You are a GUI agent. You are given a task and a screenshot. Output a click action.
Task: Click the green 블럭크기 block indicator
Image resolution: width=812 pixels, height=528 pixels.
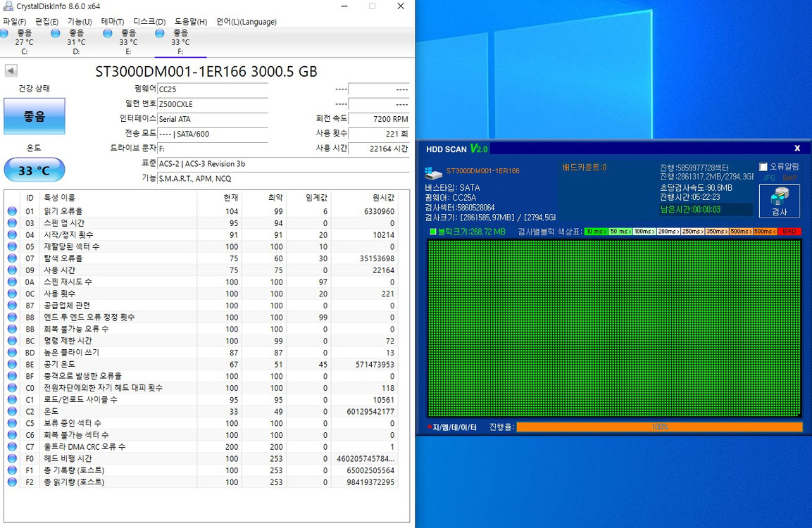432,232
